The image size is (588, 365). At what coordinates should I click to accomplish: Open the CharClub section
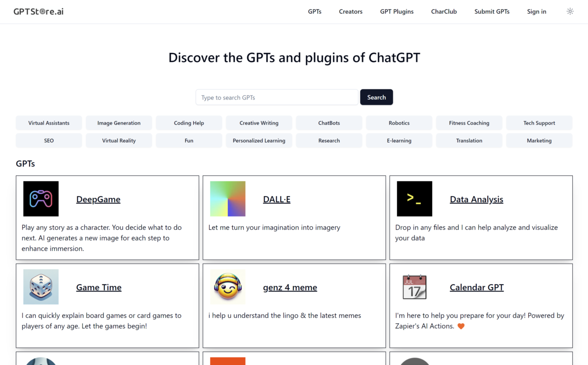tap(444, 11)
